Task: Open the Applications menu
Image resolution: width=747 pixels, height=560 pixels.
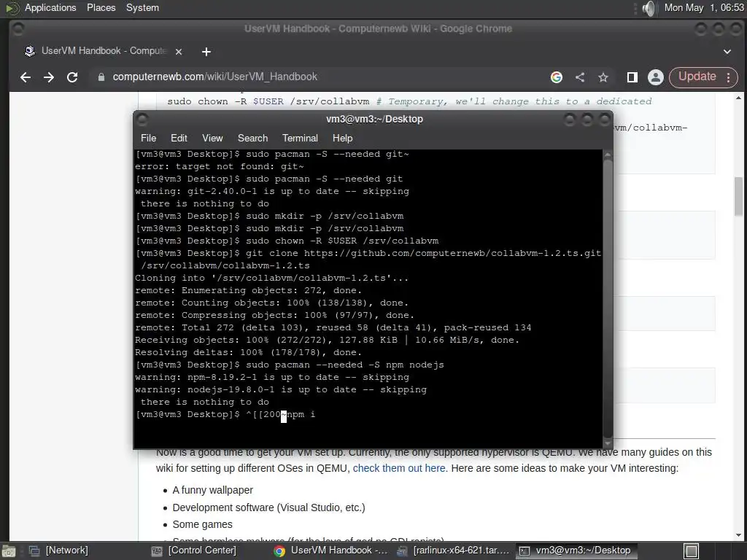Action: (x=50, y=7)
